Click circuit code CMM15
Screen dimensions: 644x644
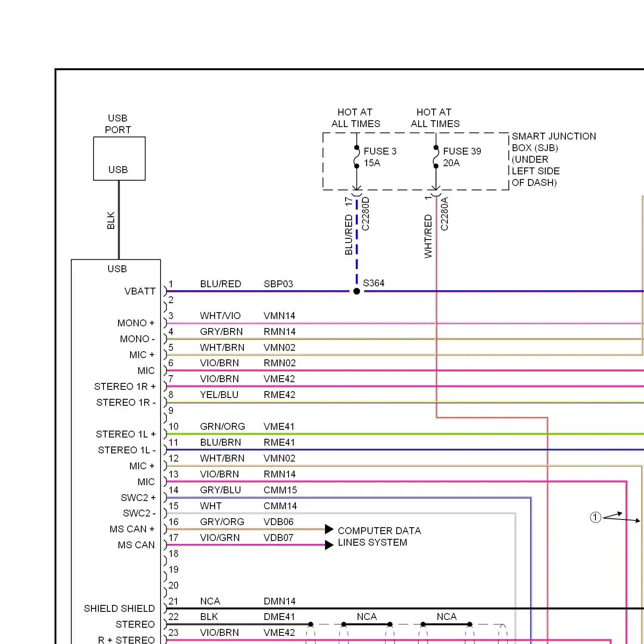click(280, 490)
